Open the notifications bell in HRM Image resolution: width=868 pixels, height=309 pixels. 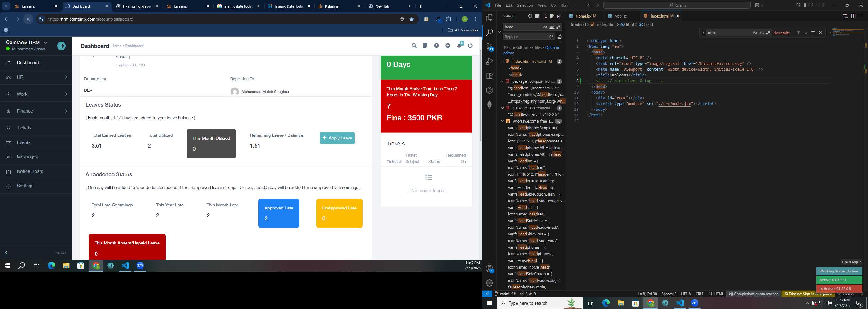(459, 46)
